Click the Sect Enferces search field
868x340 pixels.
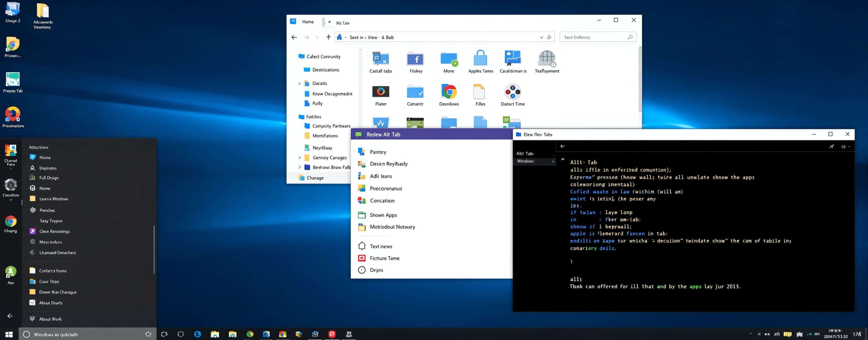click(598, 37)
